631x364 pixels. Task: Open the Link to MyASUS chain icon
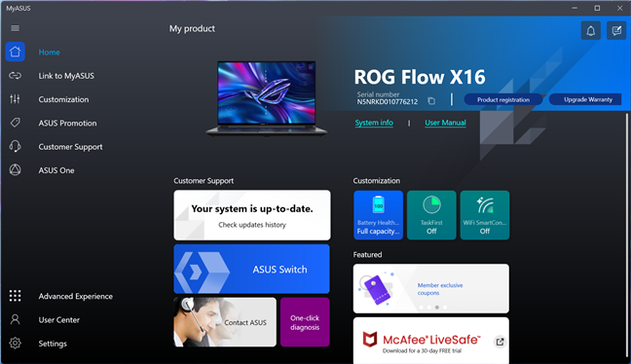coord(15,76)
